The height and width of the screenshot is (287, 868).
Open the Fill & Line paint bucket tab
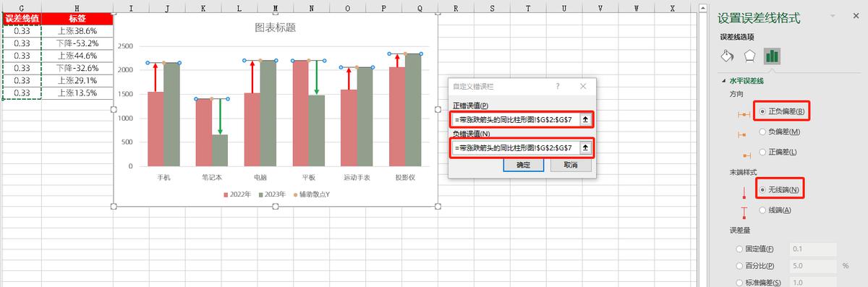(x=728, y=56)
